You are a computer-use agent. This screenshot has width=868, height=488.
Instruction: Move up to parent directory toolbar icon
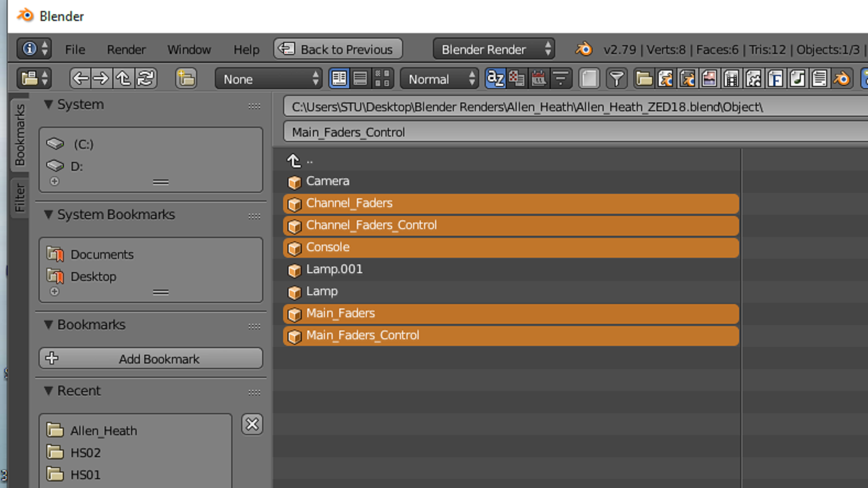[123, 79]
